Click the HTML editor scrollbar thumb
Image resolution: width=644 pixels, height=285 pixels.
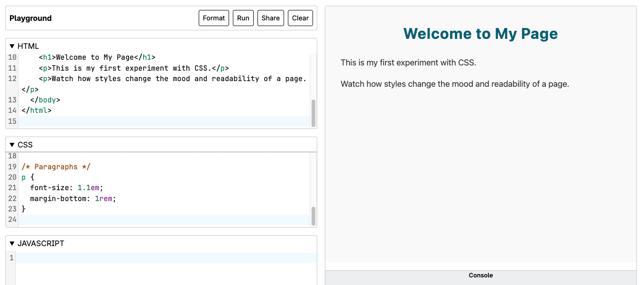point(313,113)
